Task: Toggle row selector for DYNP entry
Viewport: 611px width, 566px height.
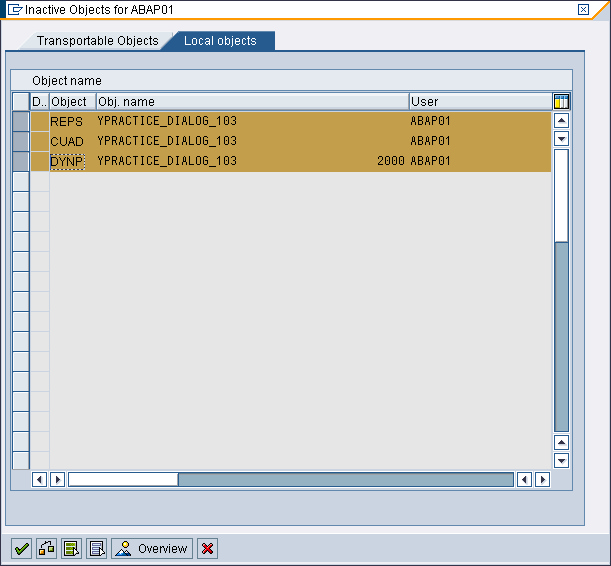Action: coord(21,161)
